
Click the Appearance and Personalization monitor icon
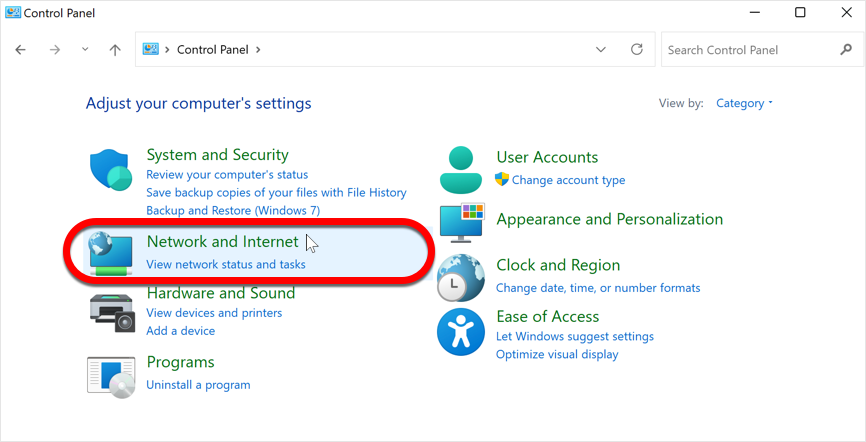(462, 223)
